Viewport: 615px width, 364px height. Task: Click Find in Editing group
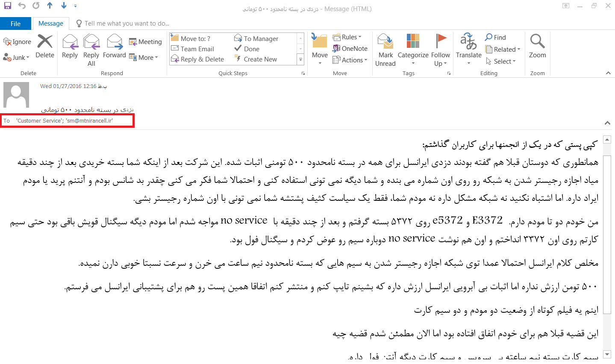(x=495, y=37)
